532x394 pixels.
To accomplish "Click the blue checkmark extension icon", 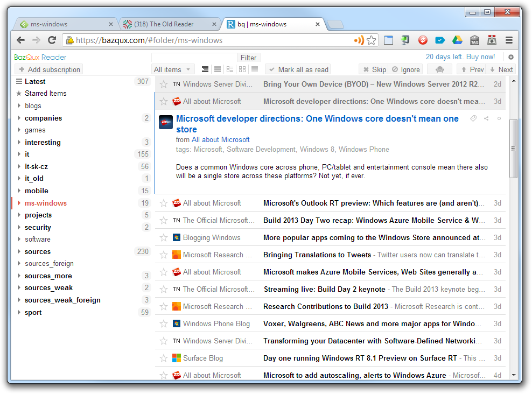I will [440, 40].
